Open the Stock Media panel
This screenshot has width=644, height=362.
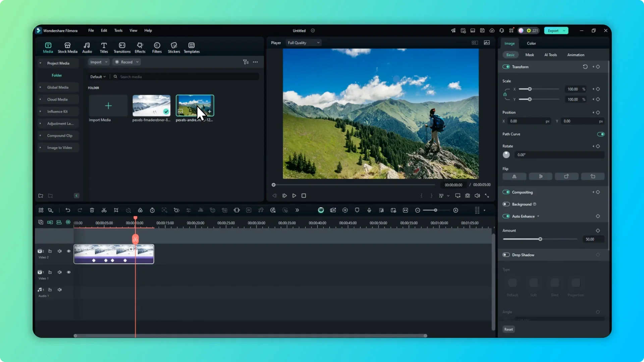67,48
